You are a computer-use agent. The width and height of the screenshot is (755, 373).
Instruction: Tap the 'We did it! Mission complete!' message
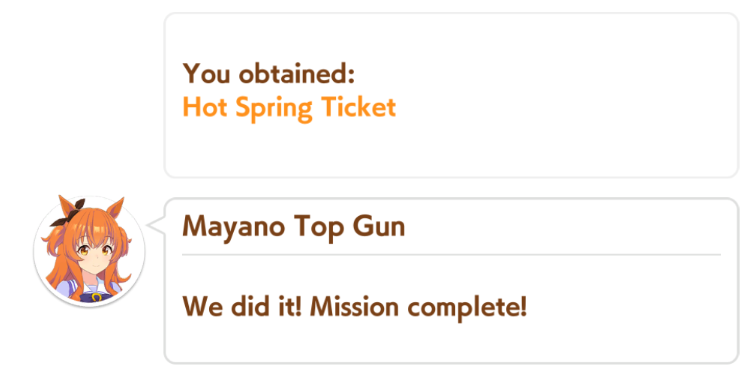[x=354, y=307]
